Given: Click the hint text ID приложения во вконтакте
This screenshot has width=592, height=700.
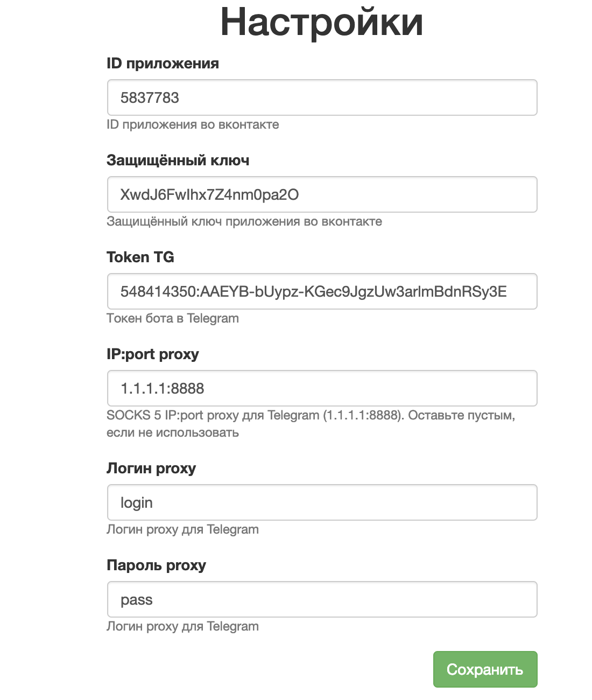Looking at the screenshot, I should click(x=193, y=124).
